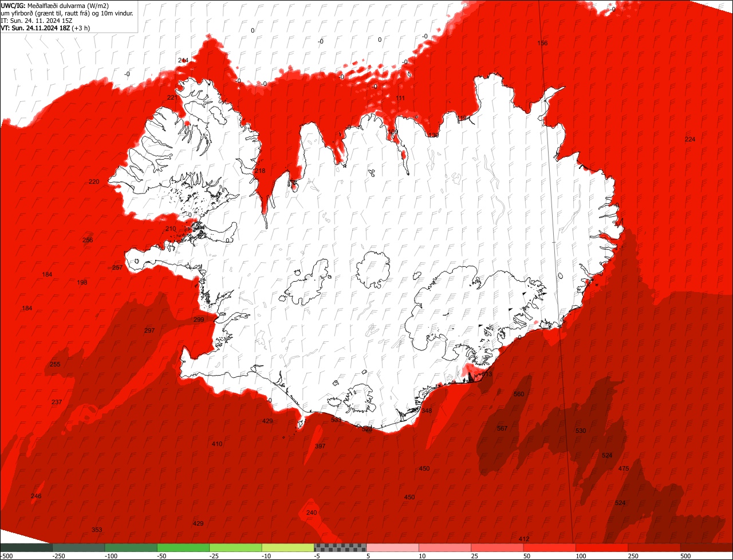Click the value 353 on the map
The height and width of the screenshot is (560, 733).
pyautogui.click(x=97, y=530)
